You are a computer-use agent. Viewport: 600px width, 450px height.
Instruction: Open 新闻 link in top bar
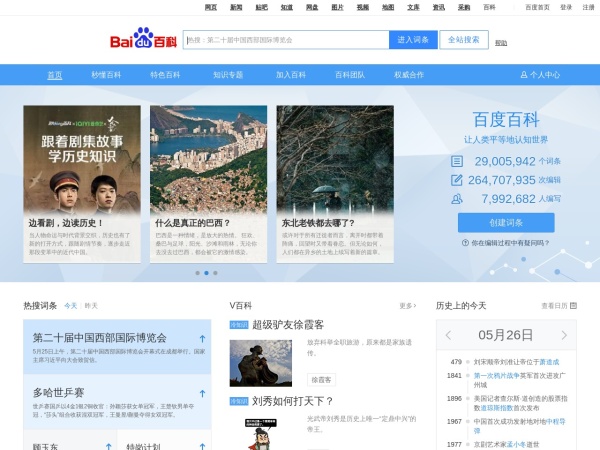click(x=236, y=7)
